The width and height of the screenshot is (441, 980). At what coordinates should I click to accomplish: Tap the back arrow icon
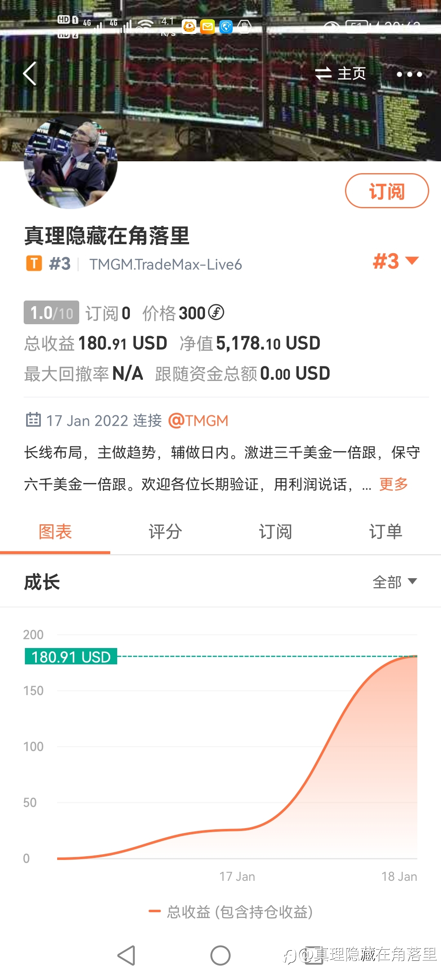(x=30, y=73)
